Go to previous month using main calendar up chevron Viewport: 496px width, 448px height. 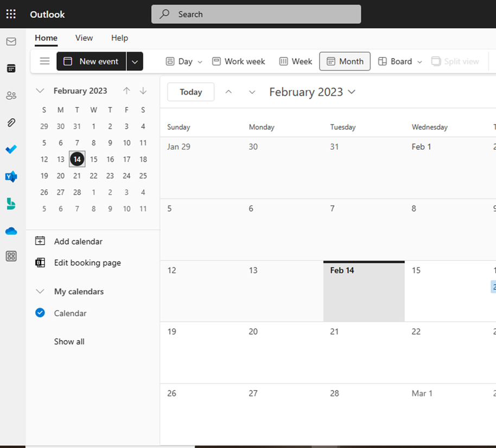(228, 92)
